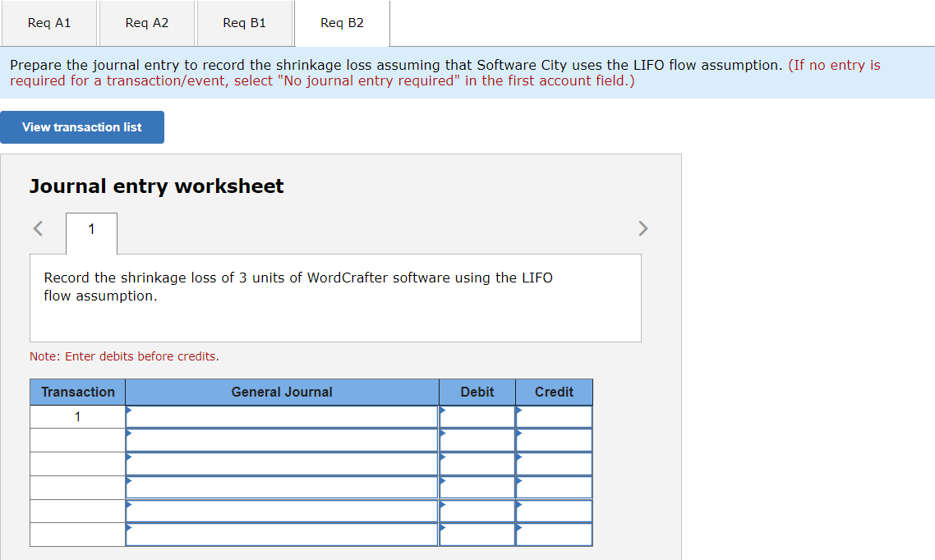Viewport: 935px width, 560px height.
Task: Click the shrinkage loss instruction box
Action: [335, 297]
